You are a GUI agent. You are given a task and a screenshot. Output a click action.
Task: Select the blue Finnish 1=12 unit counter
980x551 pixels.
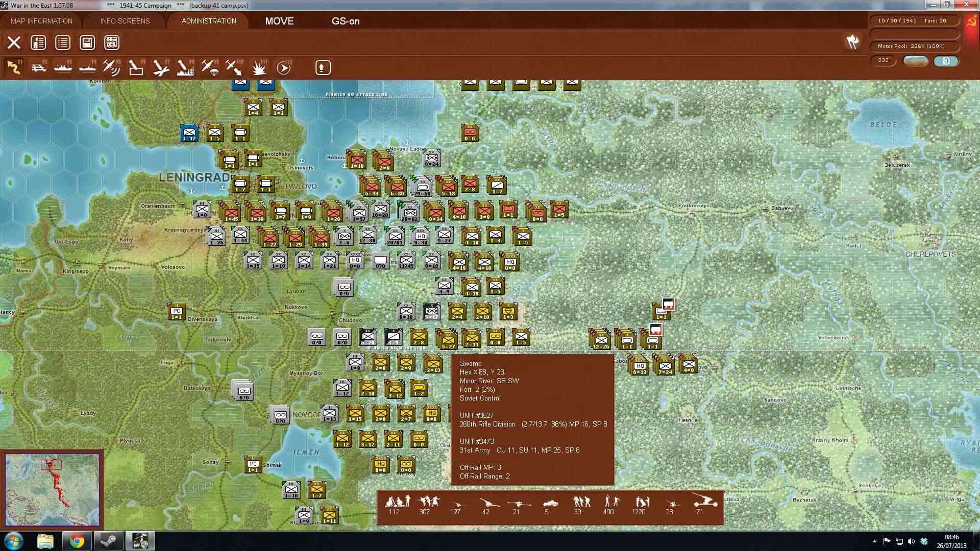(189, 133)
